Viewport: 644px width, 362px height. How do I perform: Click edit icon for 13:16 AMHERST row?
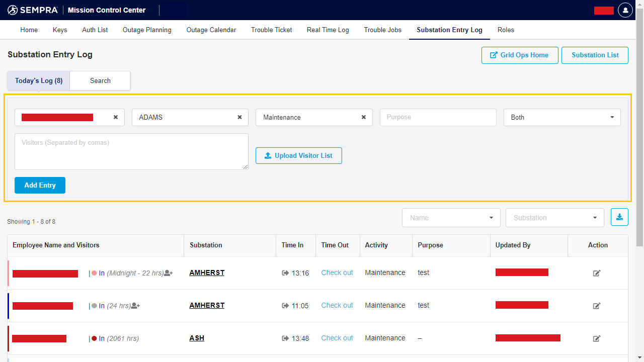point(597,273)
